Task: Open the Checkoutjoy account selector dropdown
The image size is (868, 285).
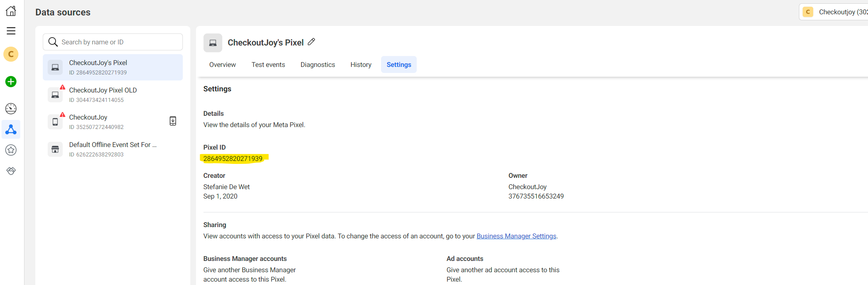Action: tap(834, 12)
